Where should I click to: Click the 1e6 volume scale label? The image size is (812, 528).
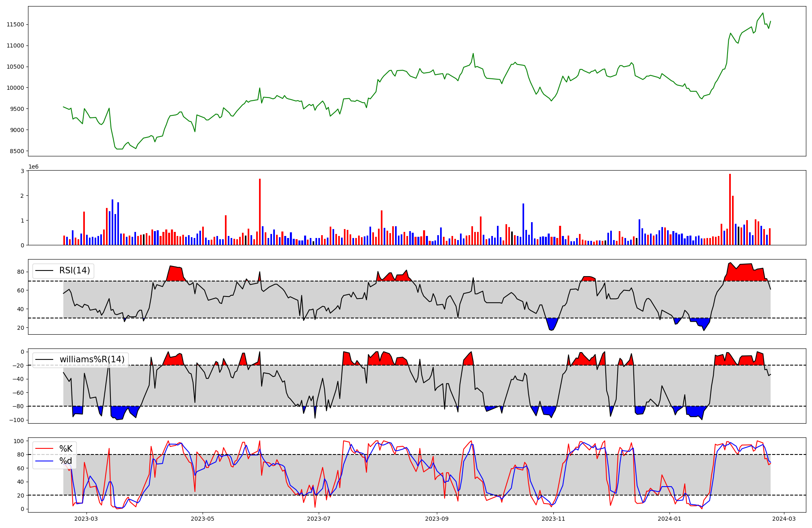coord(33,167)
